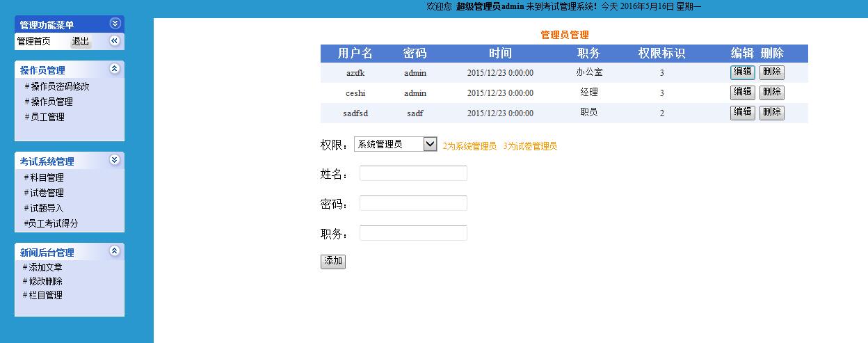Delete the azxfk user row
Viewport: 868px width, 343px height.
point(772,72)
